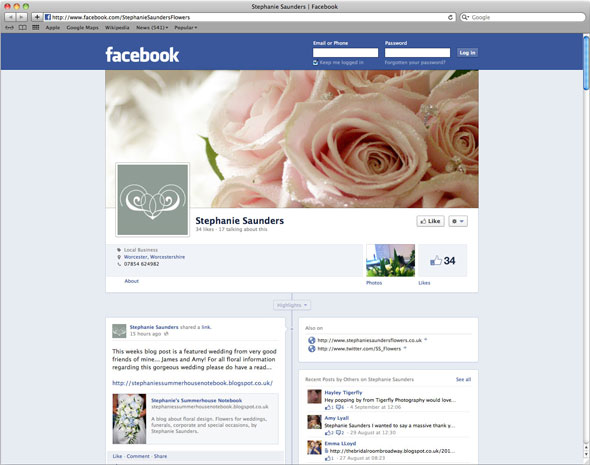Click See all recent posts link
The width and height of the screenshot is (590, 465).
coord(463,379)
